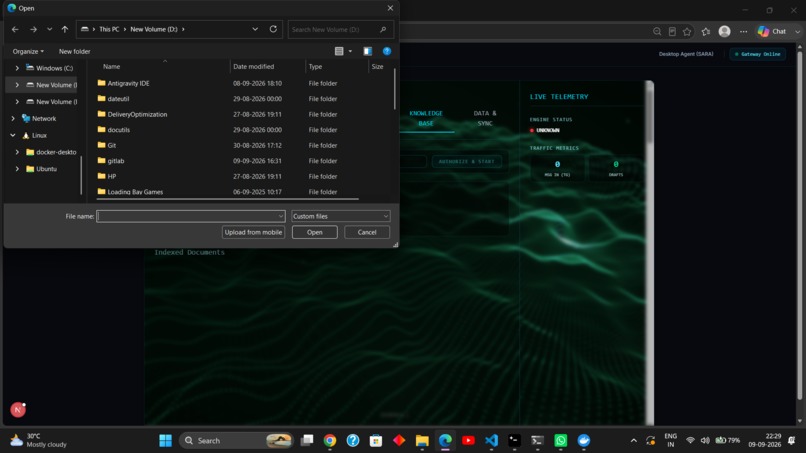This screenshot has width=806, height=453.
Task: Expand the Network tree node
Action: pyautogui.click(x=13, y=118)
